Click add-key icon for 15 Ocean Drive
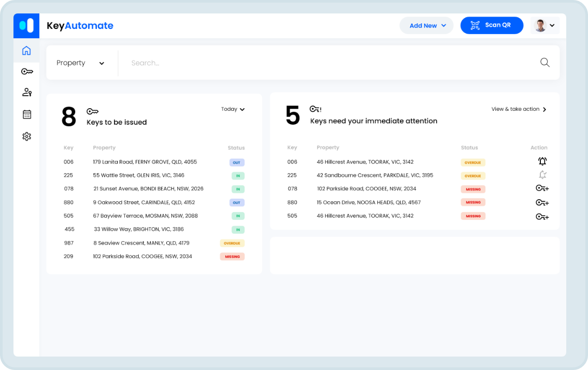588x370 pixels. click(542, 202)
